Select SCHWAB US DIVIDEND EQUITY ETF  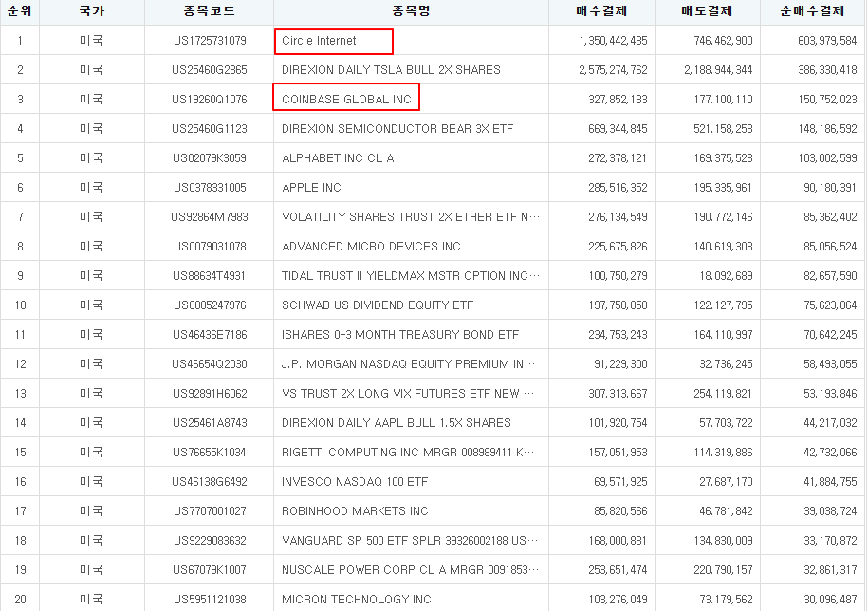(378, 305)
